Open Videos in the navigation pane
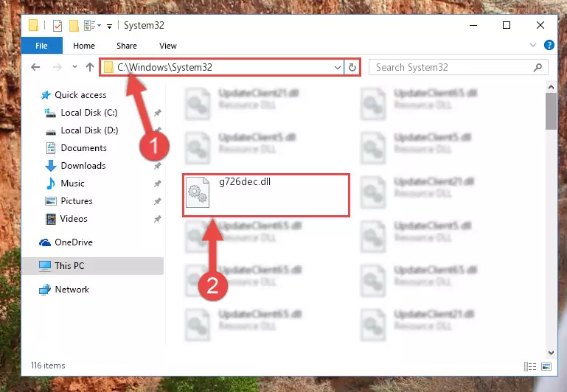The height and width of the screenshot is (392, 567). pos(74,219)
